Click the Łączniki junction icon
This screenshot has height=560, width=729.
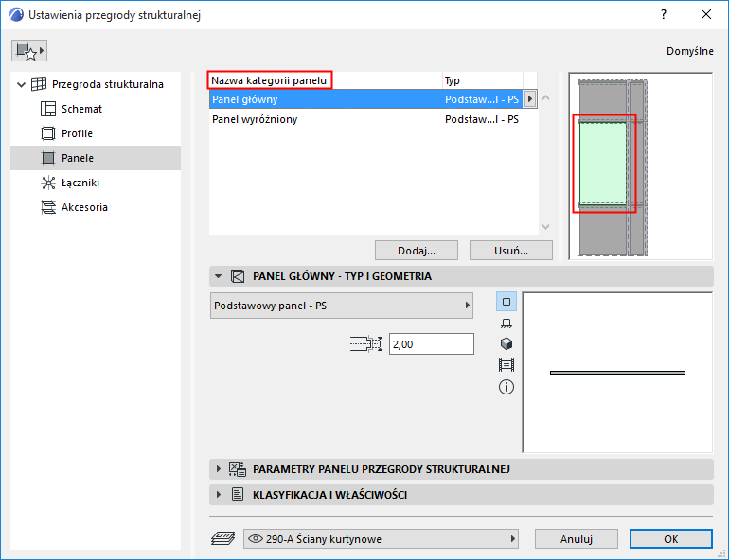click(x=48, y=183)
